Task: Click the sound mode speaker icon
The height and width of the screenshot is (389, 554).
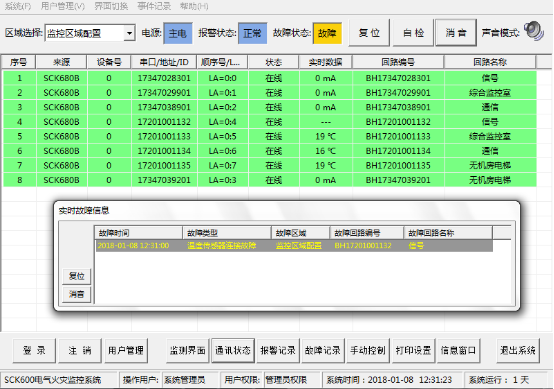Action: point(534,31)
